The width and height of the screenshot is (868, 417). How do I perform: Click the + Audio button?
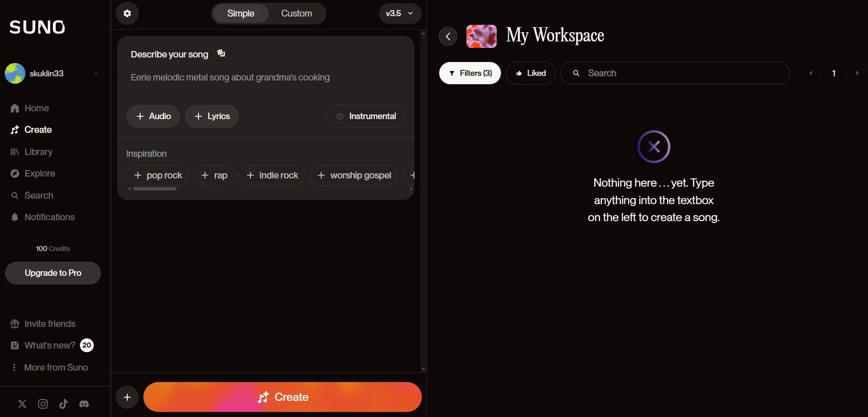153,116
